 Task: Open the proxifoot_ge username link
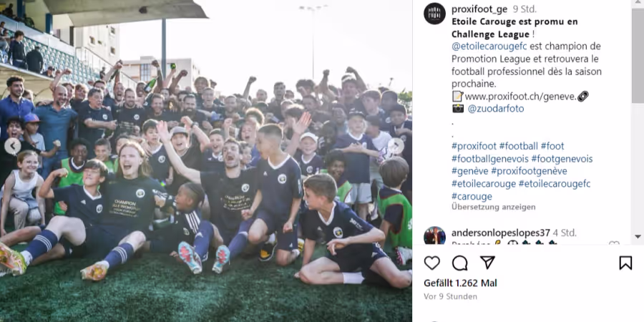point(479,9)
